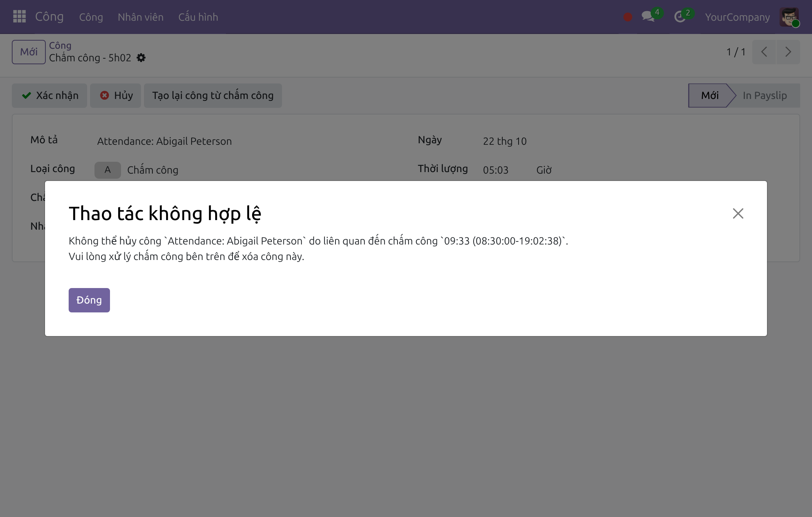This screenshot has width=812, height=517.
Task: Open the Nhân viên menu
Action: click(141, 17)
